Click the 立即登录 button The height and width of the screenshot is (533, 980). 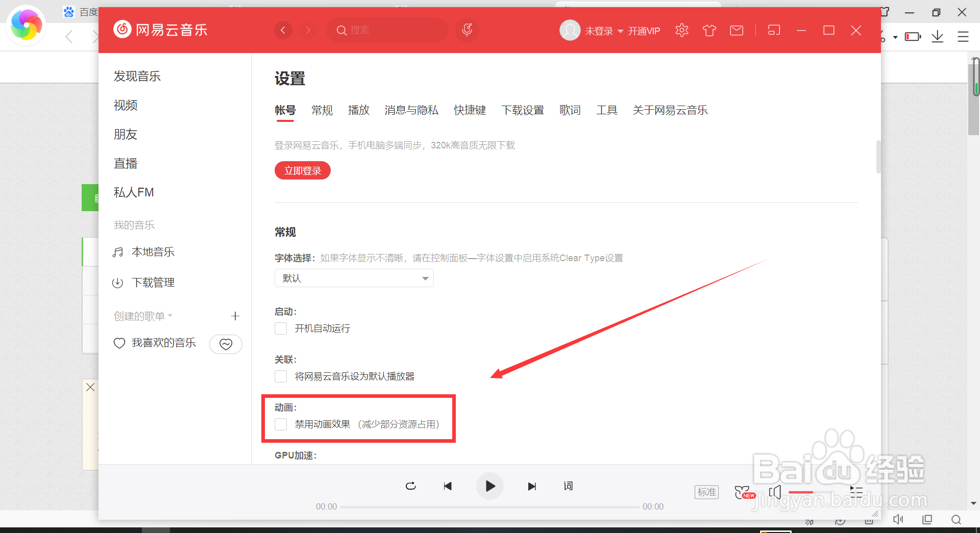(303, 171)
